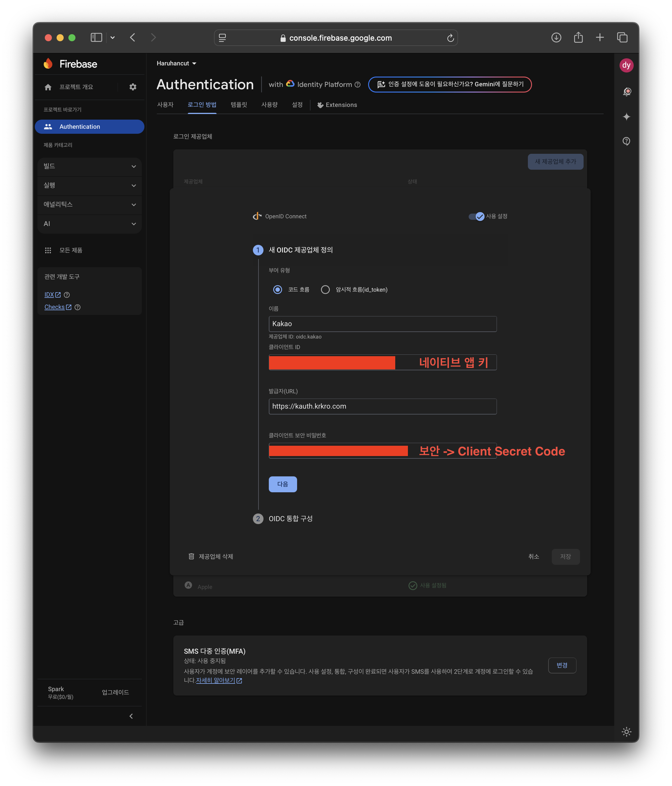This screenshot has height=786, width=672.
Task: Click 변경 for SMS MFA
Action: click(x=562, y=666)
